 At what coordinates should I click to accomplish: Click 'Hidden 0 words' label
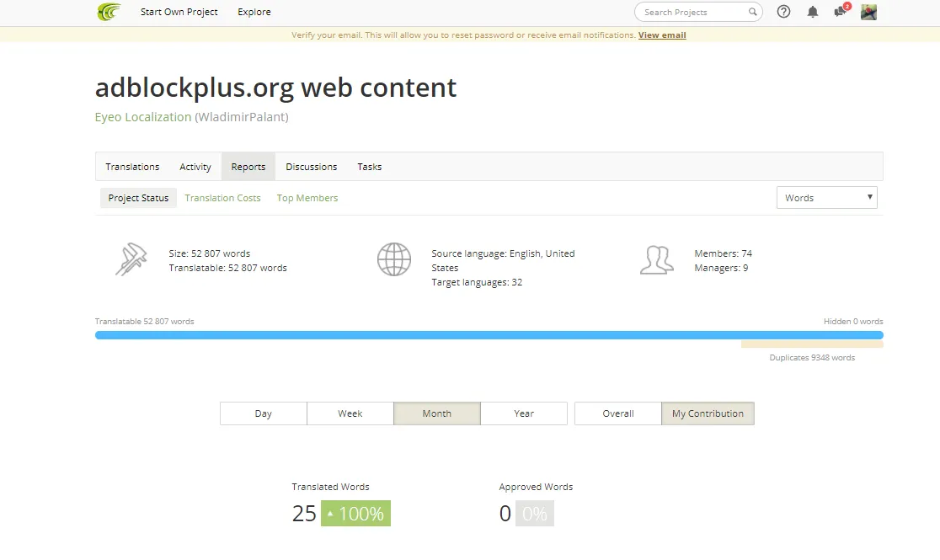coord(853,322)
